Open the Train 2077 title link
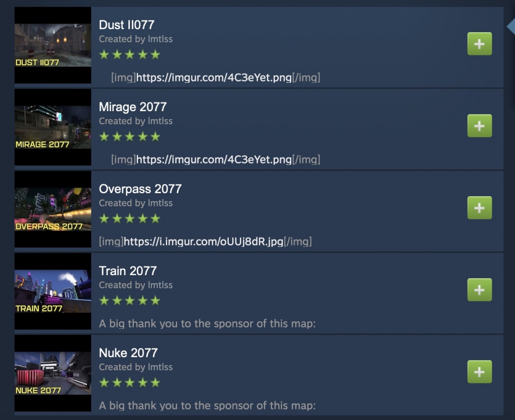 click(128, 271)
